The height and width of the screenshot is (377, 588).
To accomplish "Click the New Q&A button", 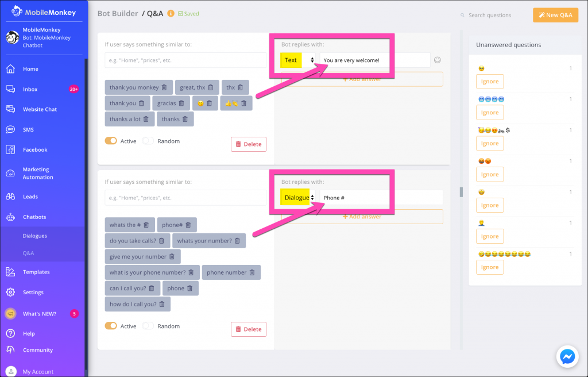I will click(555, 15).
